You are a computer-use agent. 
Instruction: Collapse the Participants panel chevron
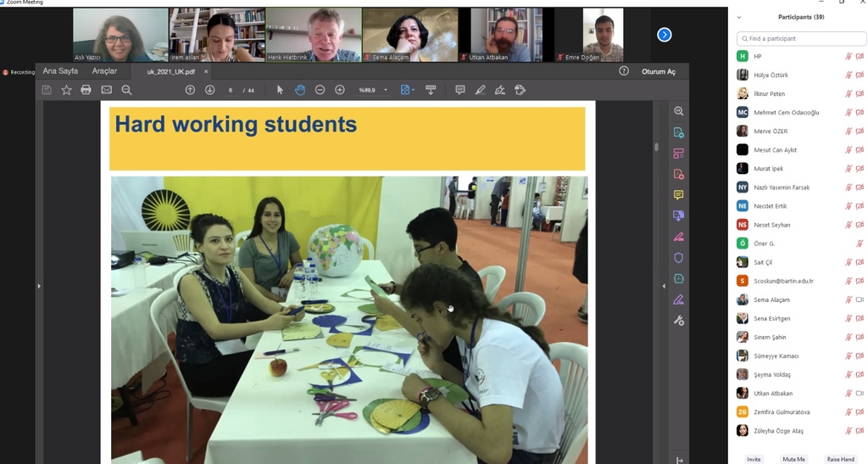point(739,17)
